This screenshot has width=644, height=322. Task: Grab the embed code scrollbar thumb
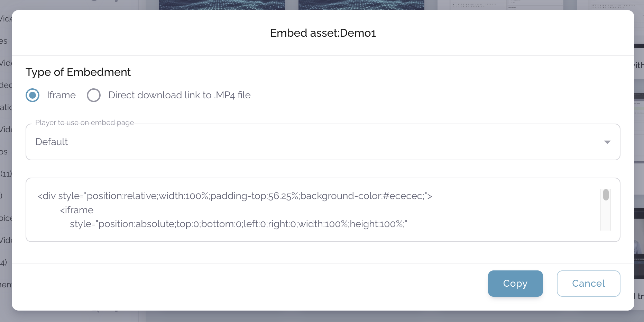606,195
